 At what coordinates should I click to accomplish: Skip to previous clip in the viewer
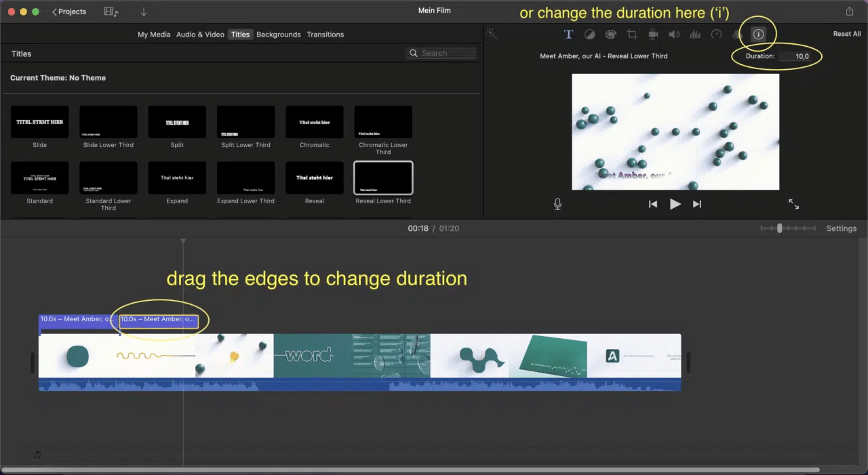[653, 204]
